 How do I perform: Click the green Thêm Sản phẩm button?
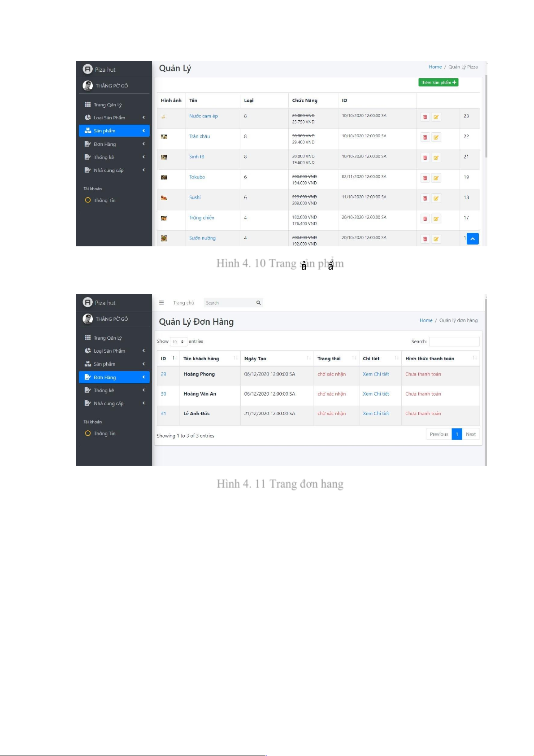pos(438,83)
